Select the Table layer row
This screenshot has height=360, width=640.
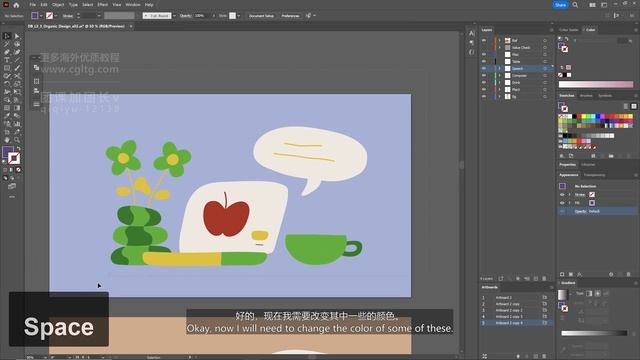516,61
